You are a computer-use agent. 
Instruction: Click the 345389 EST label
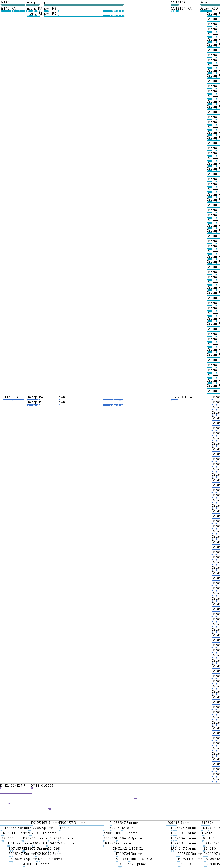click(x=185, y=864)
